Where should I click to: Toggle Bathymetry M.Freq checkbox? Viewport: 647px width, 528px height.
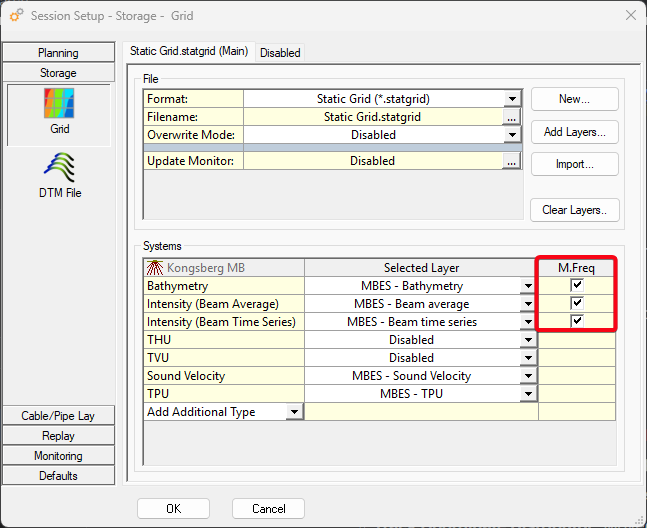577,286
